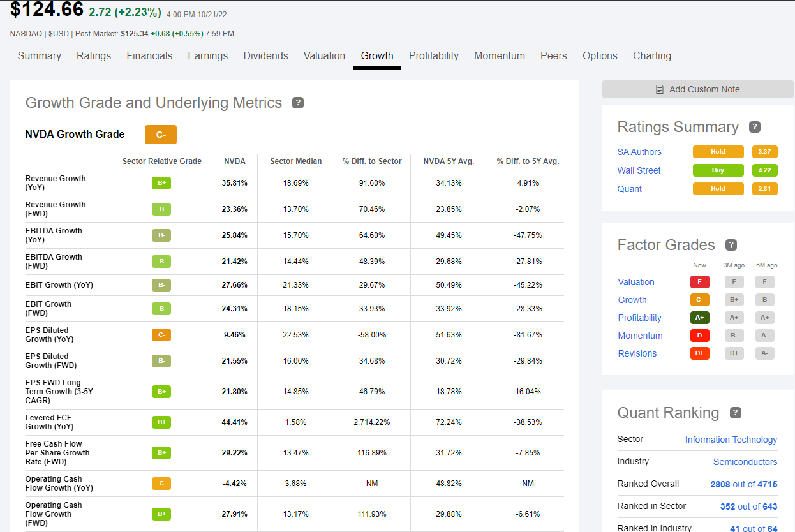Open Profitability factor grade link

click(640, 318)
